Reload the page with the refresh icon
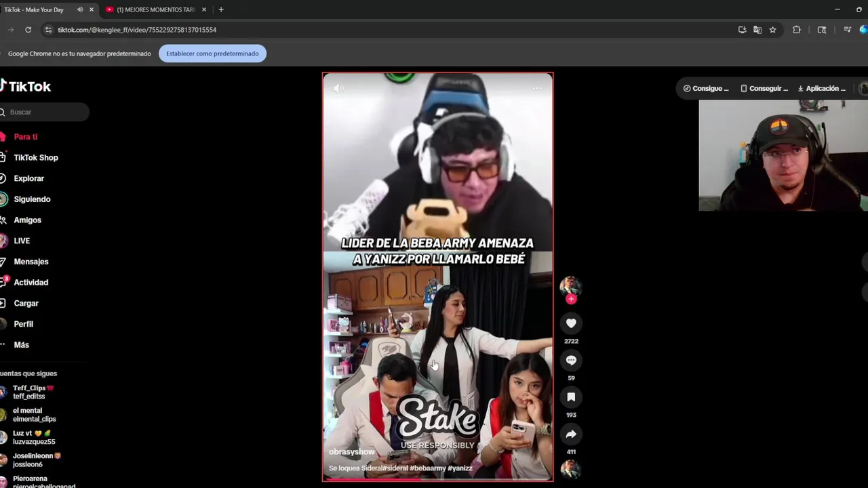This screenshot has width=868, height=488. coord(28,30)
